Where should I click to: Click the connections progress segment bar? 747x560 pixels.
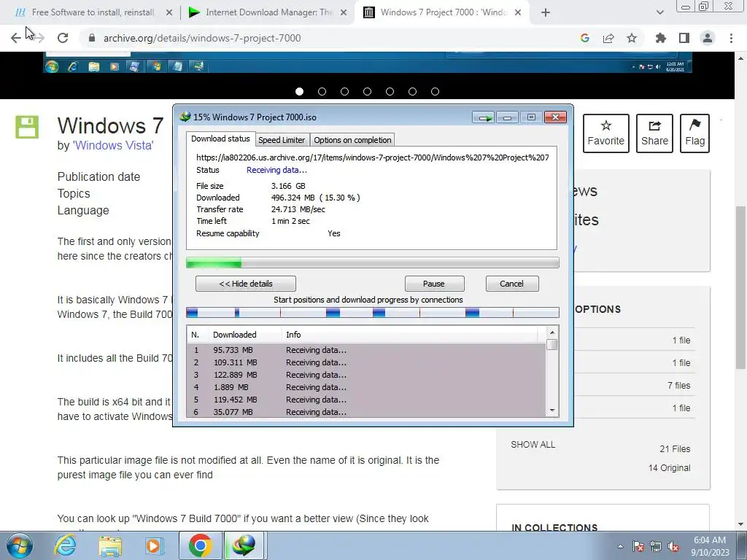pyautogui.click(x=373, y=312)
